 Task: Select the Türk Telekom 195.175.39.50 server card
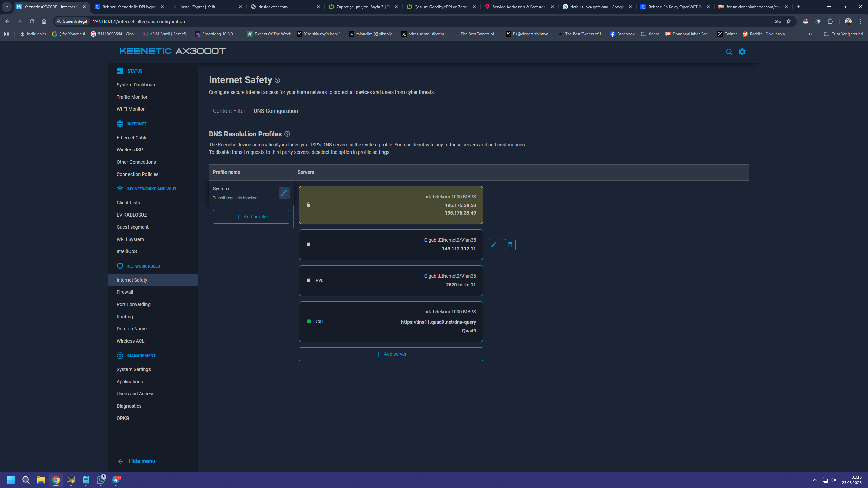pos(391,205)
